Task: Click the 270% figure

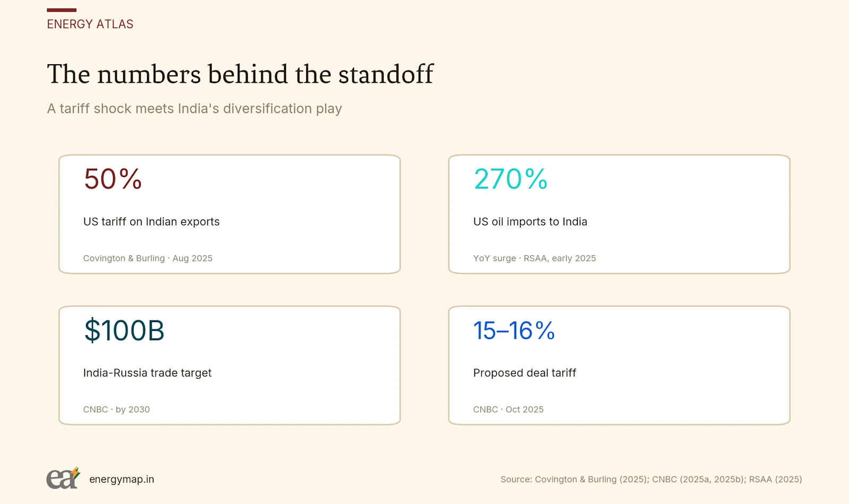Action: 510,179
